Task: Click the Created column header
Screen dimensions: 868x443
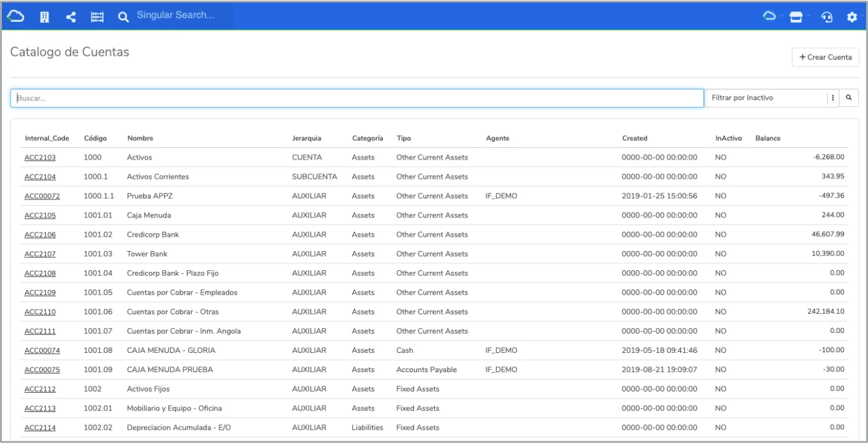Action: coord(635,138)
